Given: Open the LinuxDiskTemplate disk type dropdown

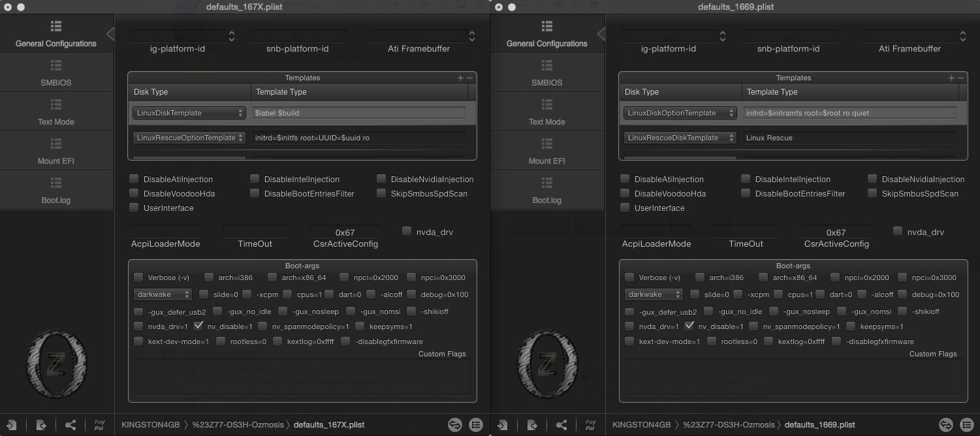Looking at the screenshot, I should click(x=189, y=113).
